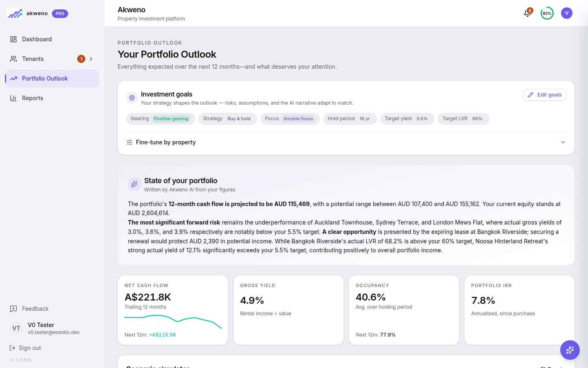
Task: Open Feedback in the sidebar
Action: 52,309
